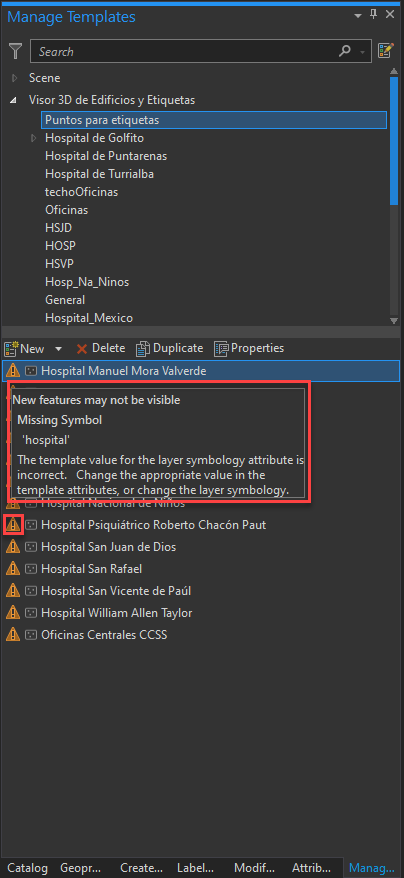Switch to the Geoprocessing tab at the bottom
The height and width of the screenshot is (878, 404).
click(x=81, y=868)
